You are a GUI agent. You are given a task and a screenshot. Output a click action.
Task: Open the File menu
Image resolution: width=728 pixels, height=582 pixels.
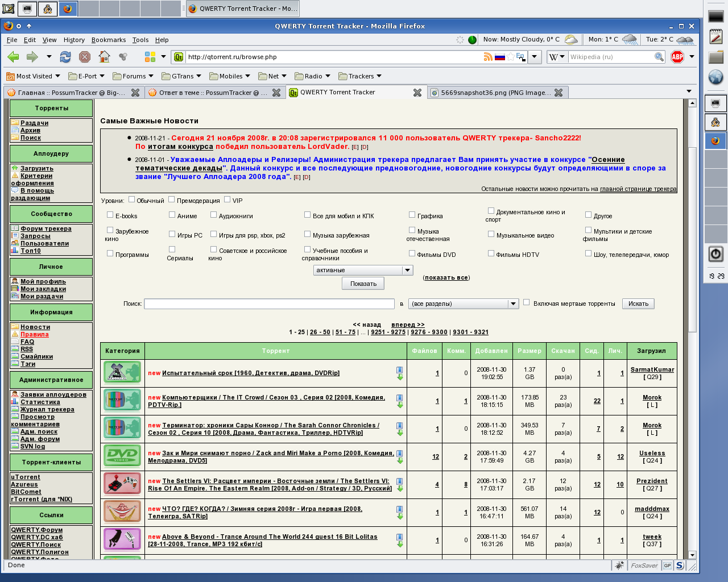point(12,40)
